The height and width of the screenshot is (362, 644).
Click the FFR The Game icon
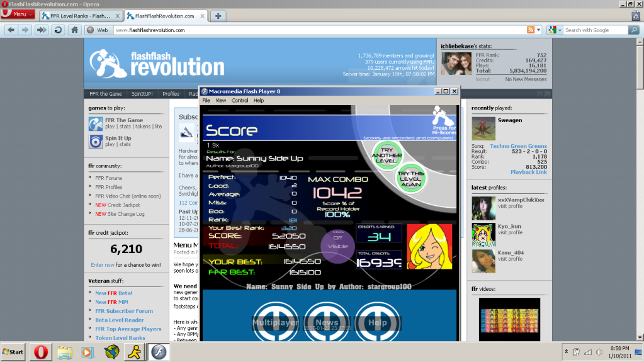pos(96,123)
